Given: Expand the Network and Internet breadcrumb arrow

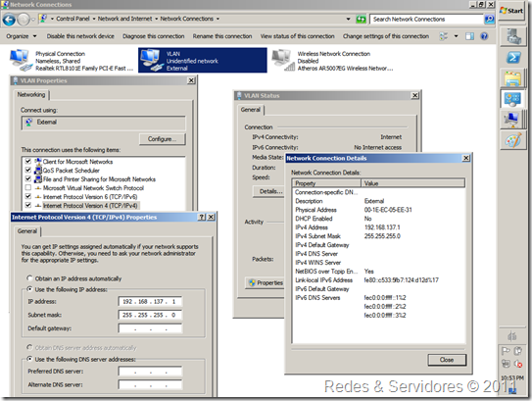Looking at the screenshot, I should coord(156,19).
